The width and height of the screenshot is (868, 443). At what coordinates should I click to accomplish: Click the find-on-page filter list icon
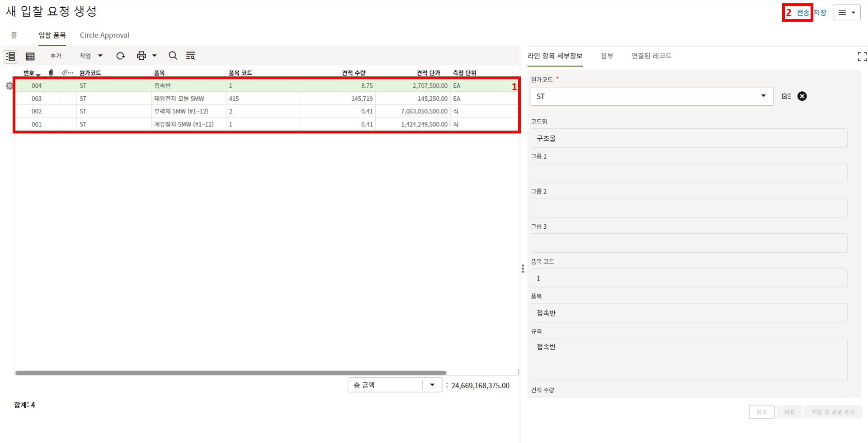(190, 56)
